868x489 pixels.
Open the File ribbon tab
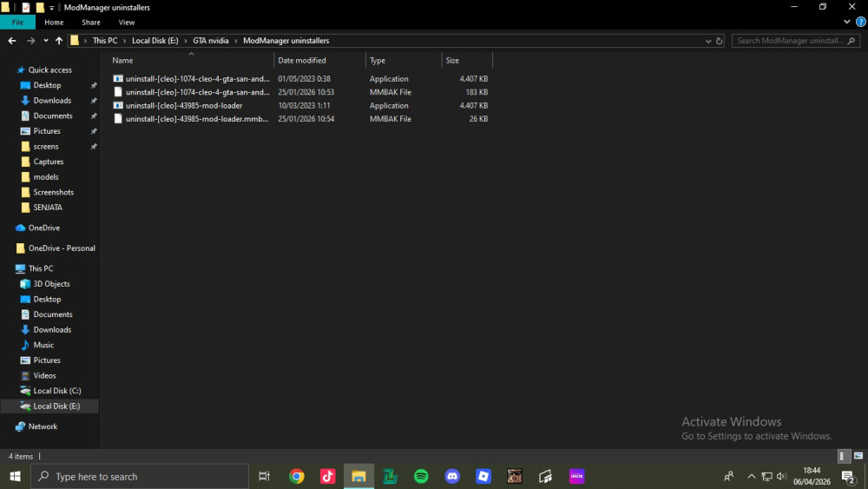17,23
